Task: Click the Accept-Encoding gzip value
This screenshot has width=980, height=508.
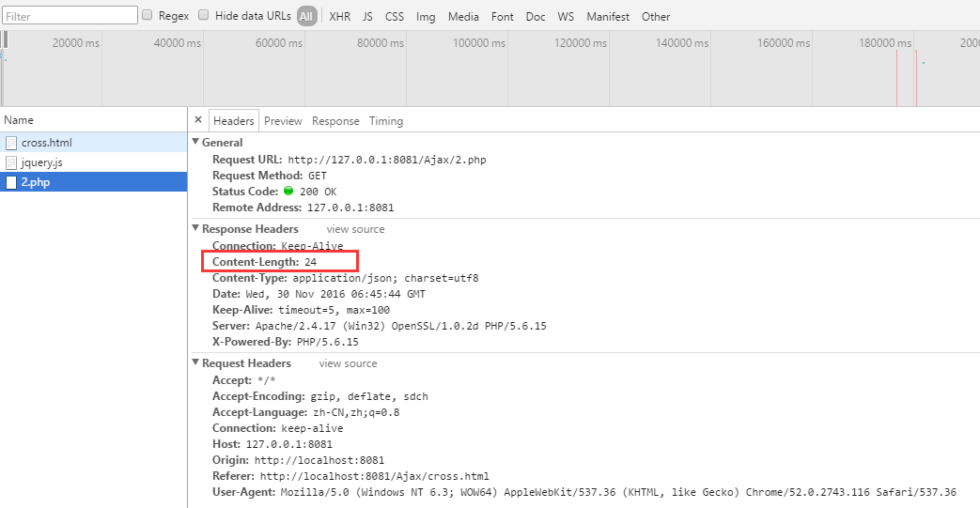Action: pyautogui.click(x=369, y=397)
